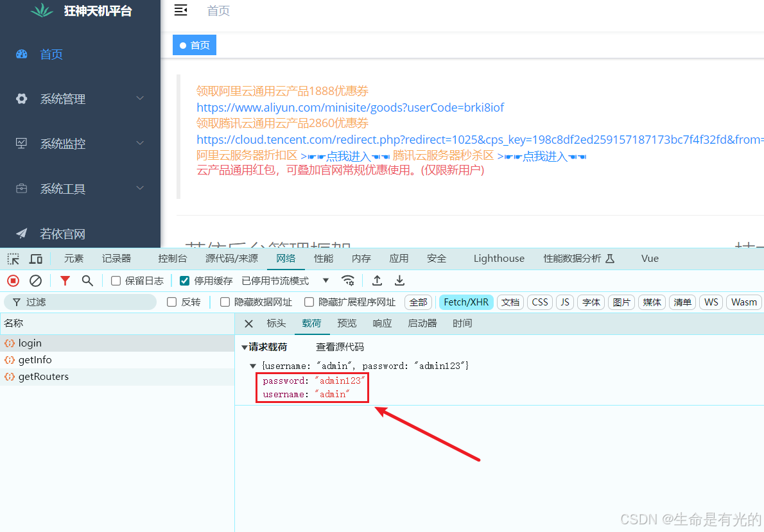Click the dashboard icon next to 首页
The image size is (764, 532).
pyautogui.click(x=21, y=54)
